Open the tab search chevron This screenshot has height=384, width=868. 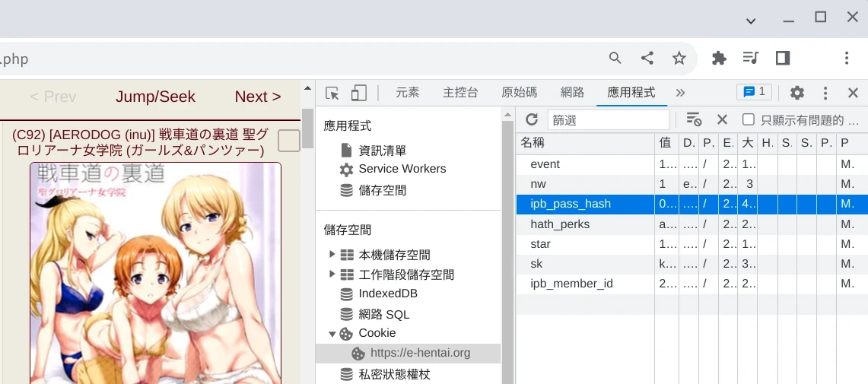coord(751,21)
